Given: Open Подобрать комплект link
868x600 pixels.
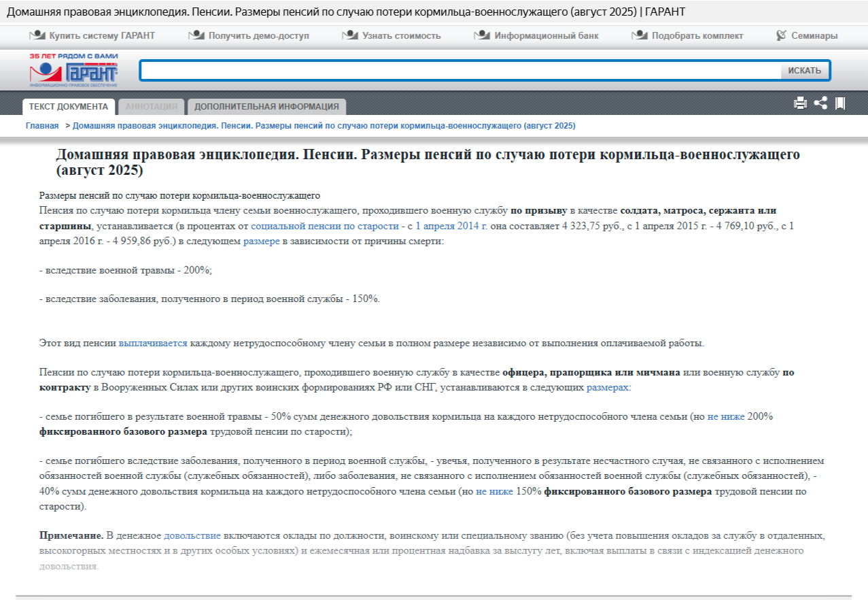Looking at the screenshot, I should [697, 35].
